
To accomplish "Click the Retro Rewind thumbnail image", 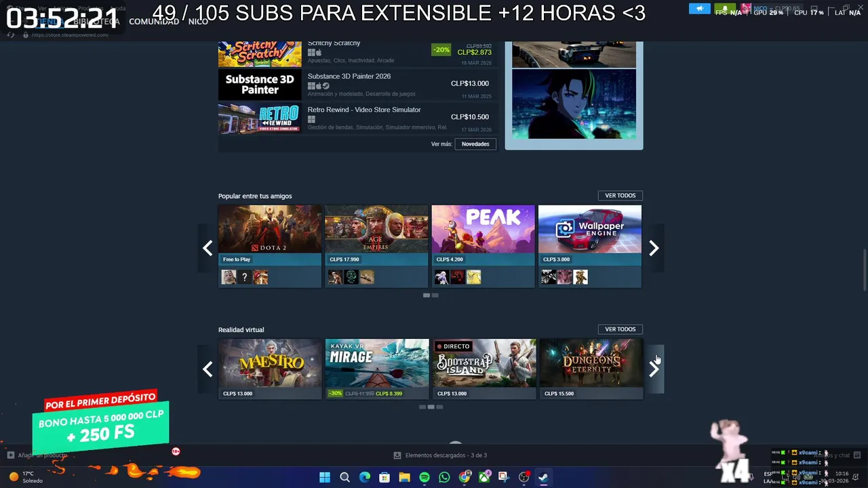I will 260,118.
